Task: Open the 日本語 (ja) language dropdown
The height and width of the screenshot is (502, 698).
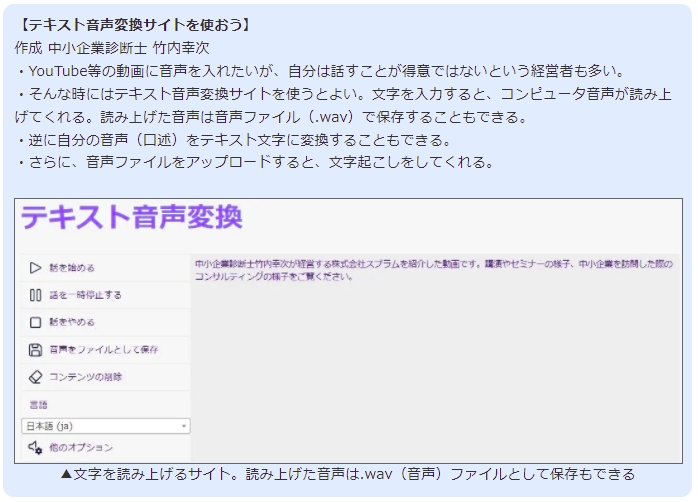Action: tap(106, 426)
